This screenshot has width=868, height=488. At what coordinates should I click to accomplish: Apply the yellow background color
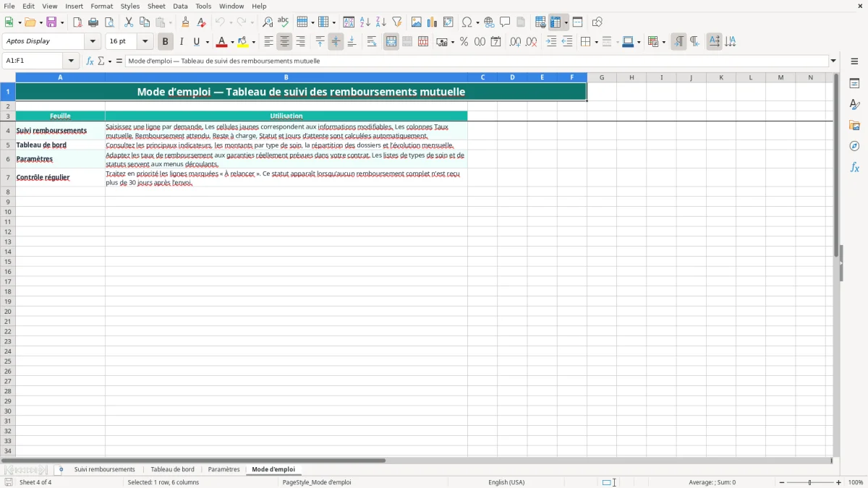pyautogui.click(x=243, y=42)
